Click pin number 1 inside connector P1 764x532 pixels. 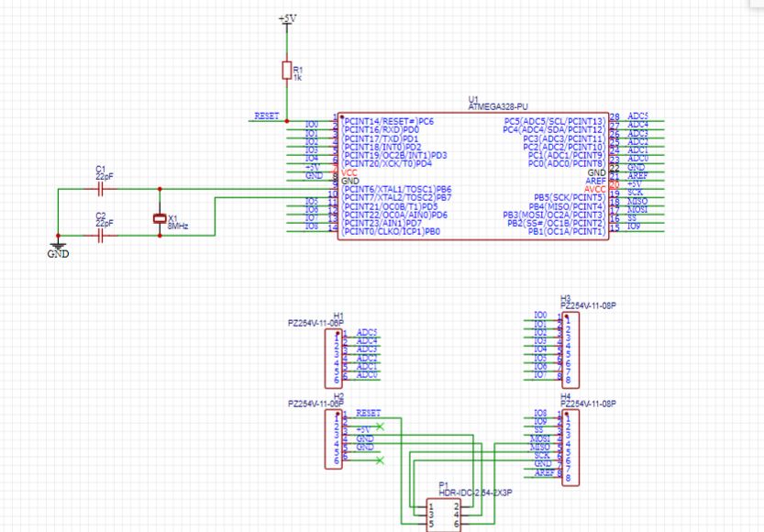click(x=431, y=507)
